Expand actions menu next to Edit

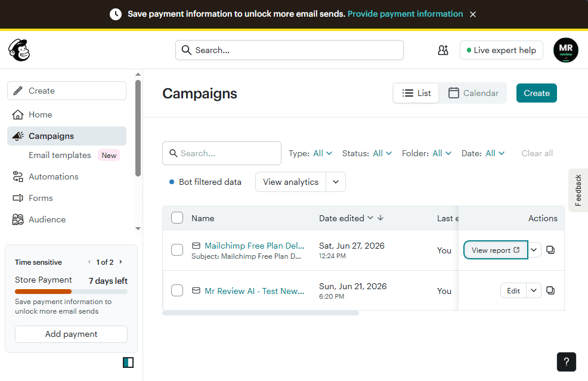[x=534, y=290]
